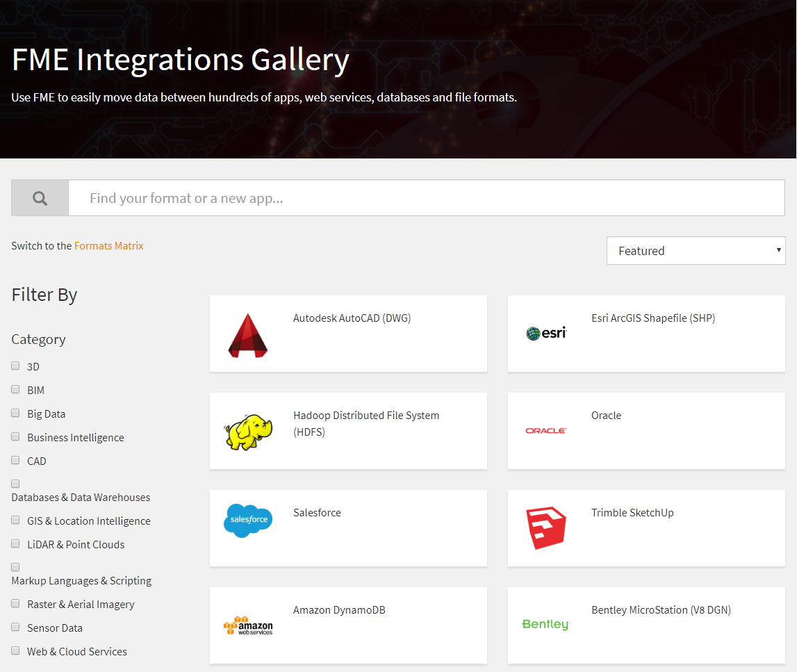Open Bentley MicroStation (V8 DGN) title
The width and height of the screenshot is (797, 672).
661,610
